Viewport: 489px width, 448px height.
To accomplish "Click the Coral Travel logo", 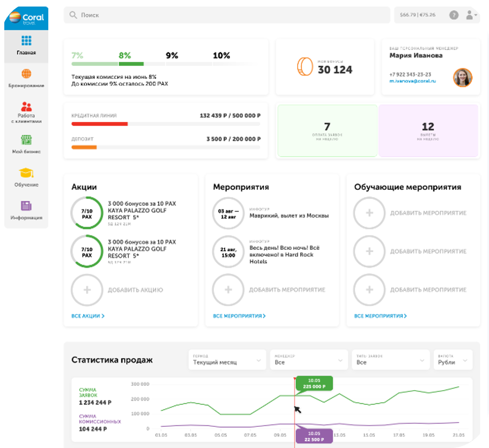I will tap(26, 18).
